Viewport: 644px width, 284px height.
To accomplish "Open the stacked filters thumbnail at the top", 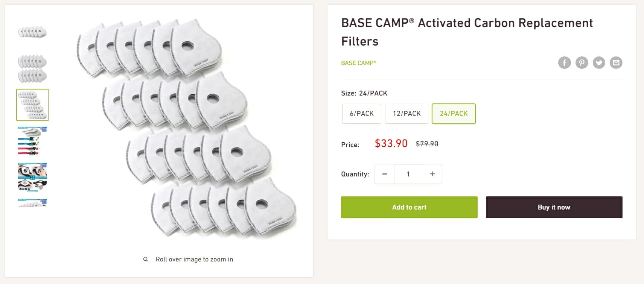I will coord(32,32).
